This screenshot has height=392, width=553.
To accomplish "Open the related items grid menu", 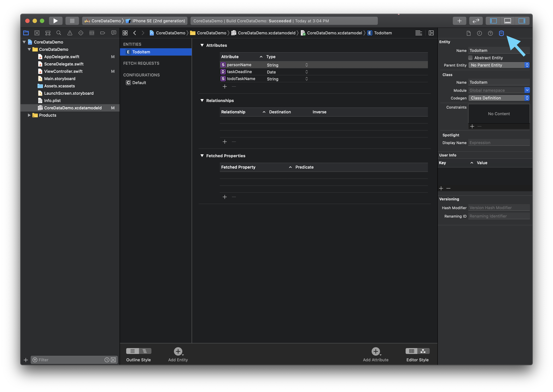I will (x=125, y=33).
